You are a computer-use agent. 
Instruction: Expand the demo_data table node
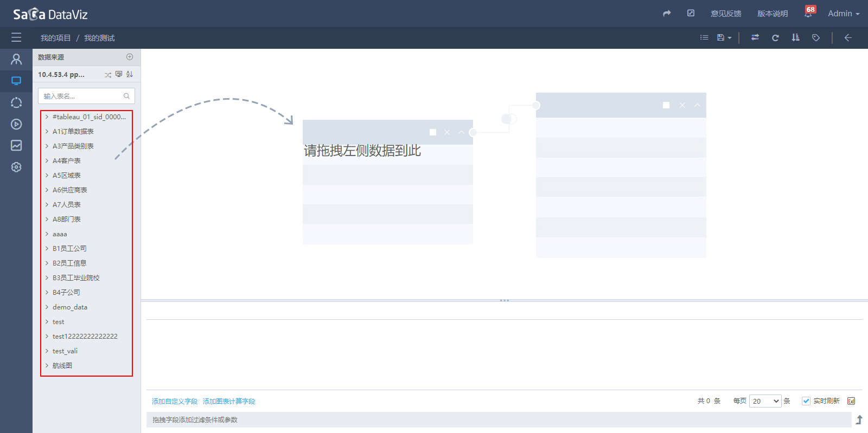[x=47, y=307]
